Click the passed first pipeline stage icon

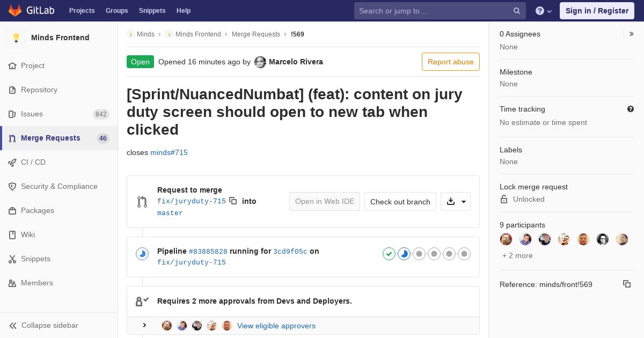tap(389, 254)
